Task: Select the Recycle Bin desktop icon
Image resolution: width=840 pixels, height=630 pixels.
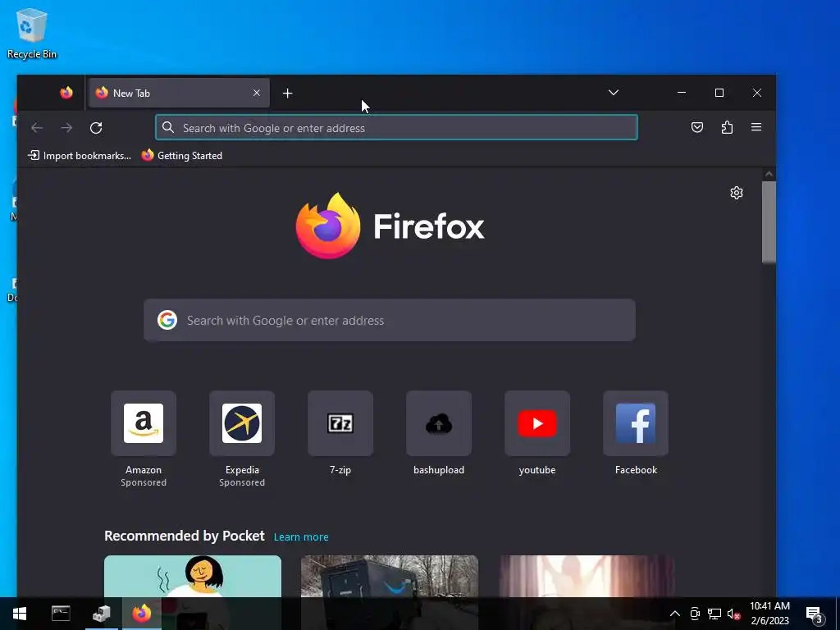Action: [x=32, y=33]
